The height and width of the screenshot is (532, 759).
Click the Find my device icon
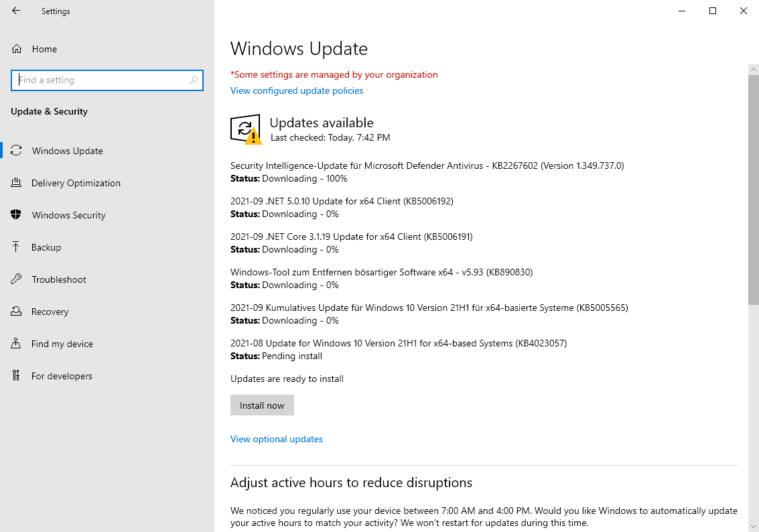click(16, 343)
